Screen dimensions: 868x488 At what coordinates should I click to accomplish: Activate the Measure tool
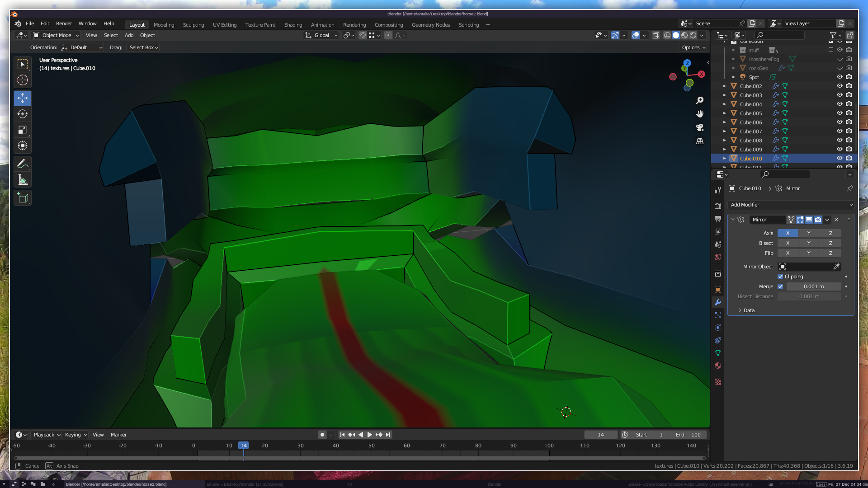coord(23,180)
